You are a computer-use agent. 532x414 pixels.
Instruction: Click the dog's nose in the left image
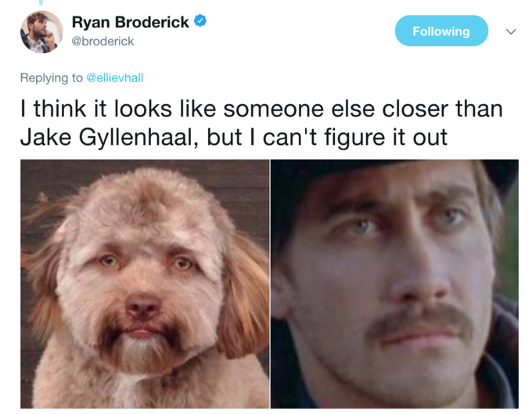(x=142, y=305)
